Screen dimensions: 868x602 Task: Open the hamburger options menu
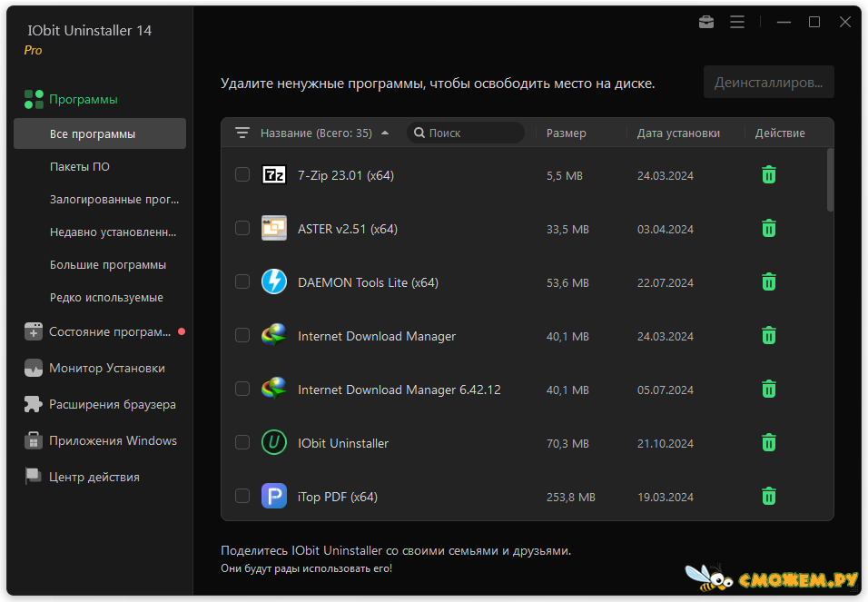click(737, 22)
